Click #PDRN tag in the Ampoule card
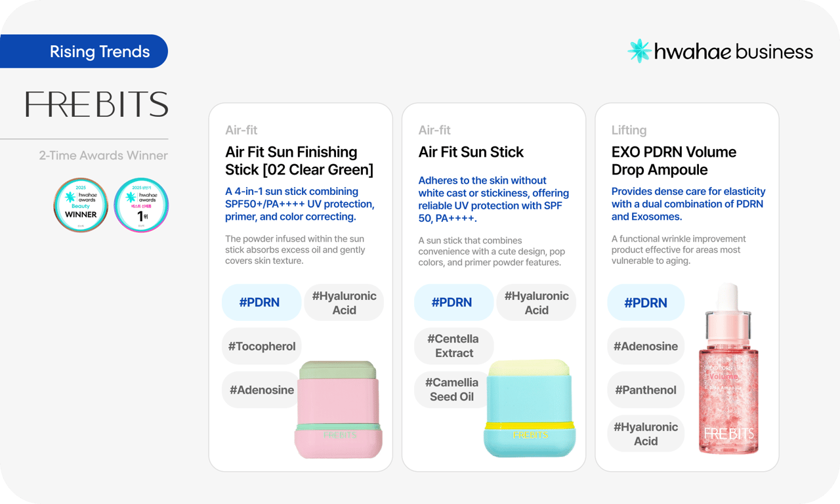 [x=646, y=303]
